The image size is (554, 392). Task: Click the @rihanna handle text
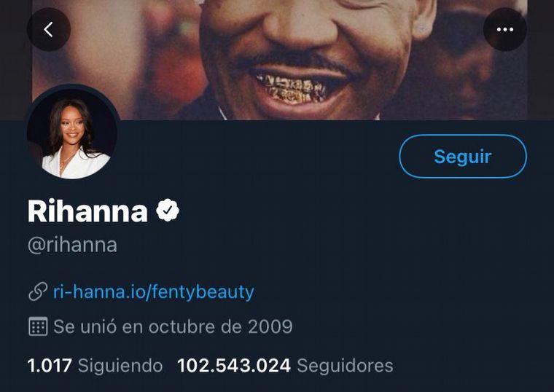point(72,245)
